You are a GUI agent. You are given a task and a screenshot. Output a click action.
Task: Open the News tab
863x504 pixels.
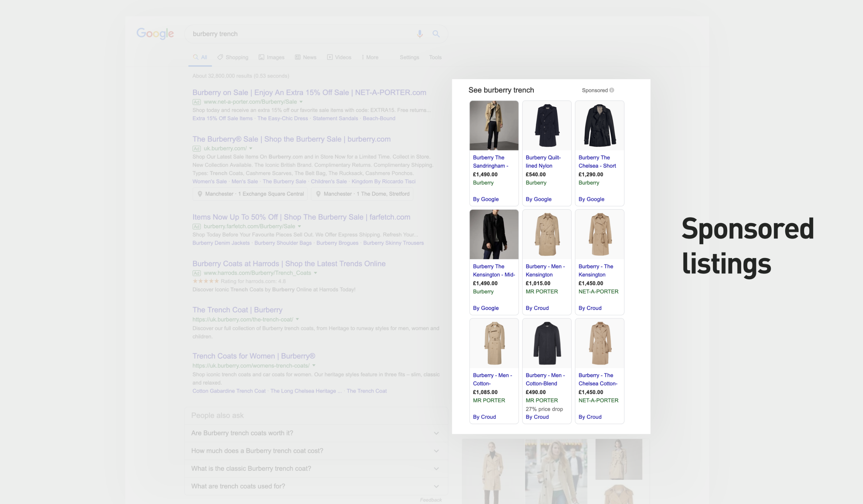pyautogui.click(x=306, y=57)
